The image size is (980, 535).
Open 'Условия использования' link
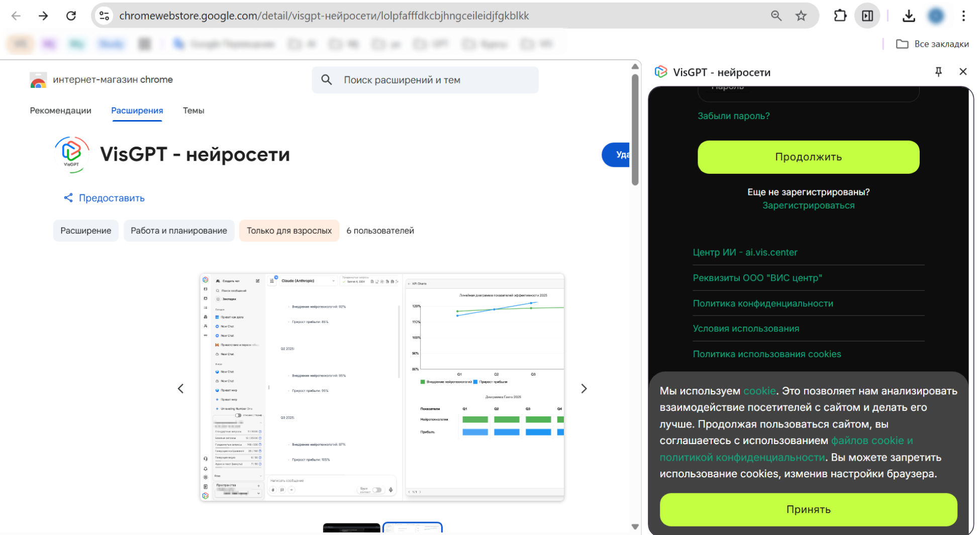point(746,329)
